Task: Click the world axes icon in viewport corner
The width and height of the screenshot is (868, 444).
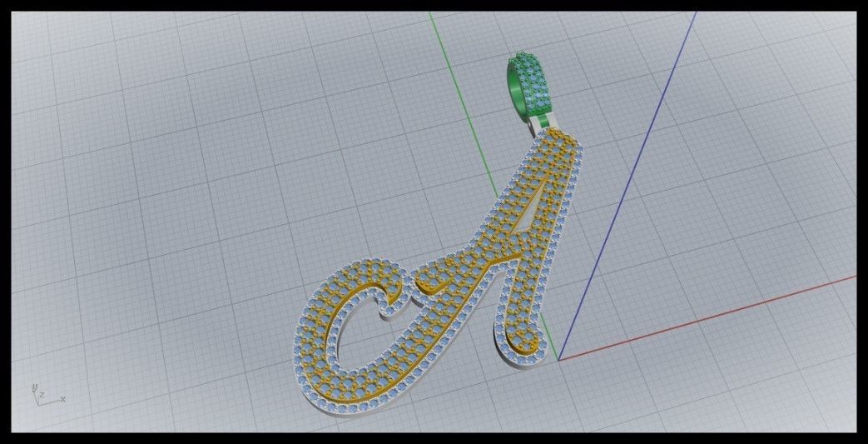Action: tap(47, 394)
